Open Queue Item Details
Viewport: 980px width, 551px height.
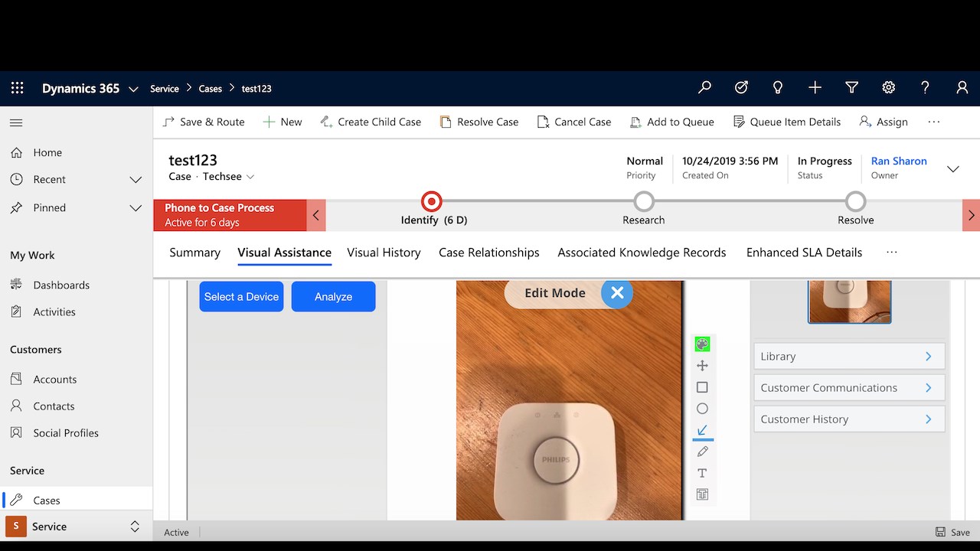tap(787, 122)
